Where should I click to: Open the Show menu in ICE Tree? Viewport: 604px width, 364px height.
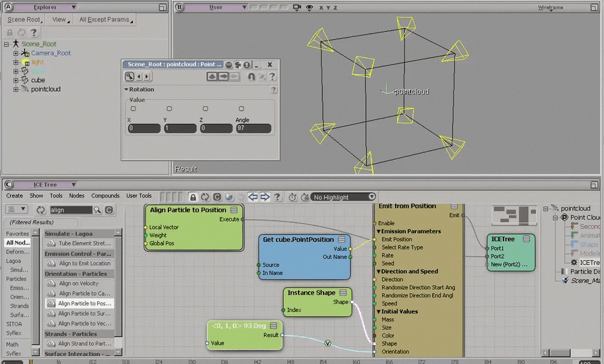[x=36, y=195]
